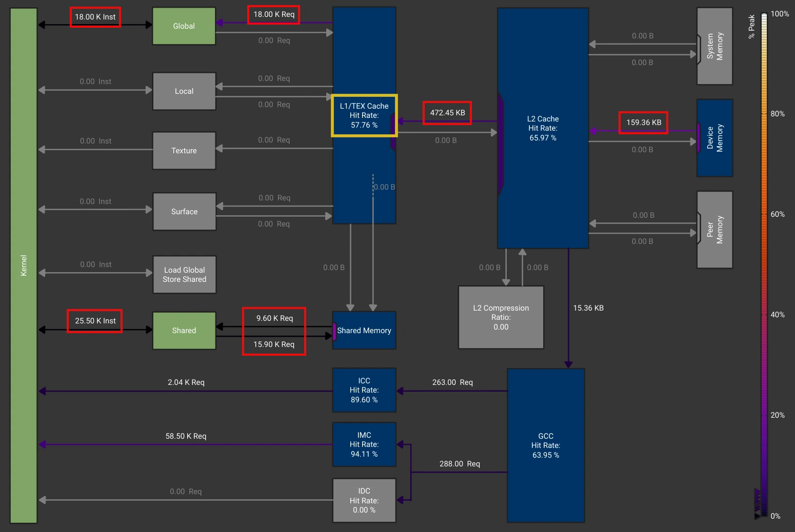The image size is (795, 532).
Task: Click the 15.90 K Req value
Action: point(274,344)
